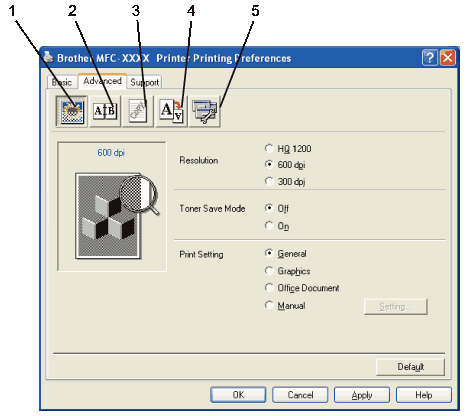Open the Duplex printing icon
The width and height of the screenshot is (472, 416).
click(105, 111)
